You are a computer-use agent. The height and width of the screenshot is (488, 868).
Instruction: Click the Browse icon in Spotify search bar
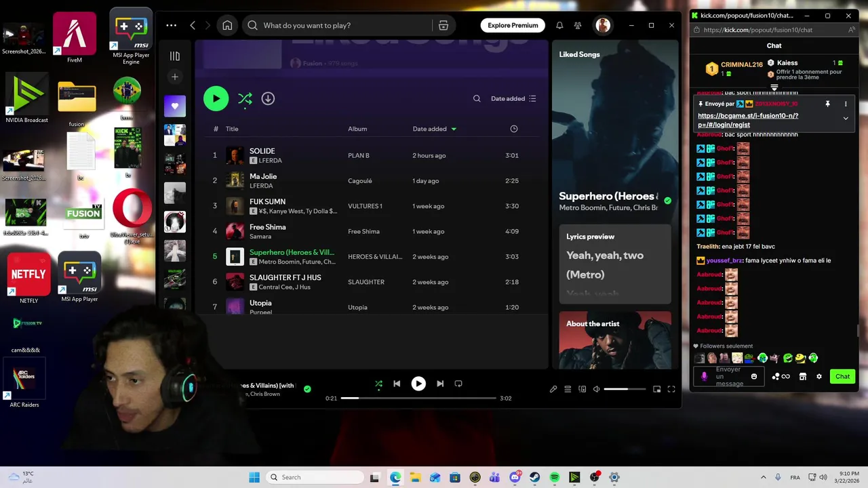[443, 26]
